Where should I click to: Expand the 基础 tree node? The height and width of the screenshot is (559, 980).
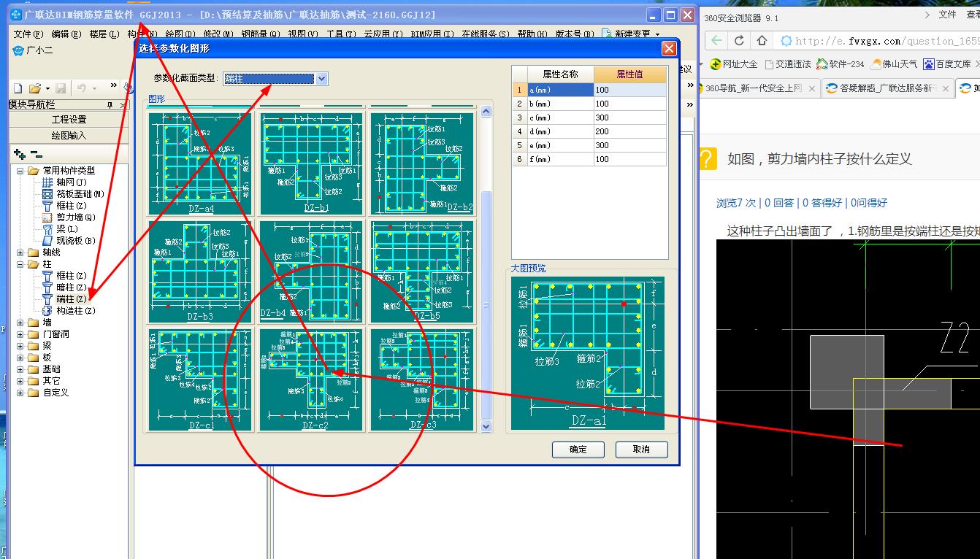[20, 369]
